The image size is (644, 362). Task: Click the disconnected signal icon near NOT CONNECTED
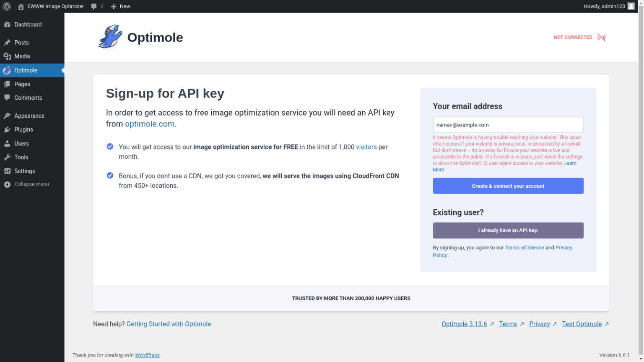601,37
